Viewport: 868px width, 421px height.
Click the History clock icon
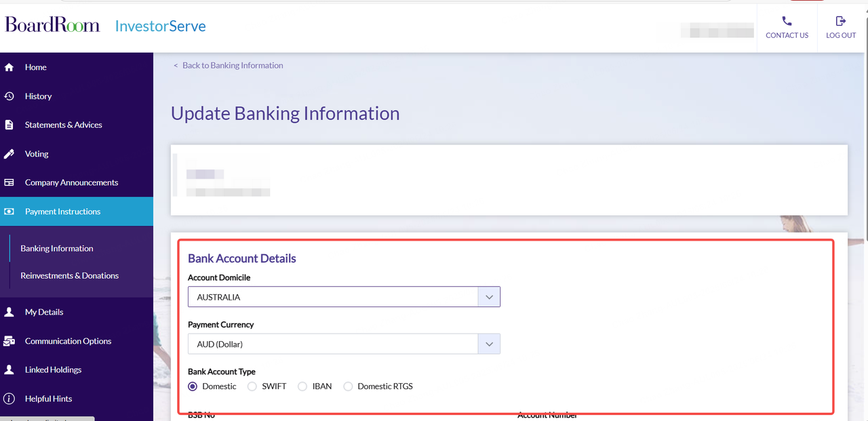point(9,96)
